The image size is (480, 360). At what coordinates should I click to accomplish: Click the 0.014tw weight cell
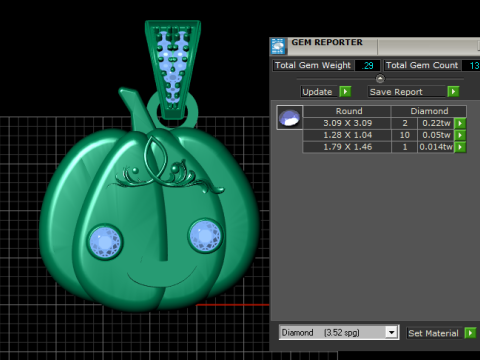coord(436,147)
